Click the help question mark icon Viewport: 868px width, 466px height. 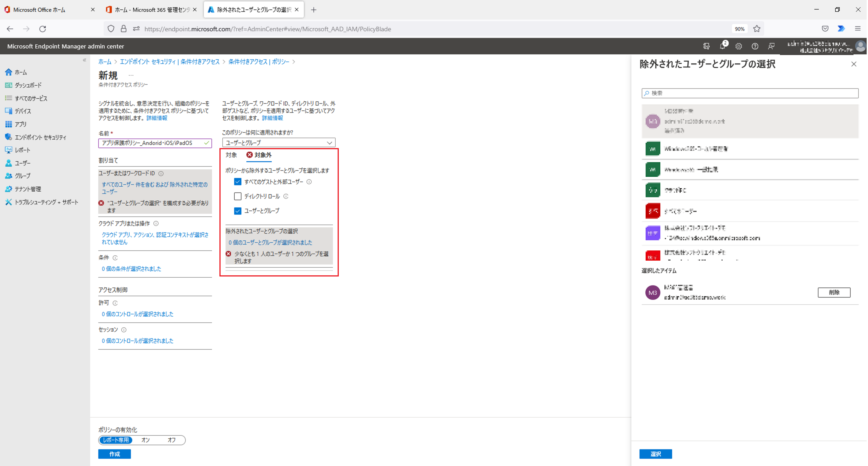coord(755,46)
